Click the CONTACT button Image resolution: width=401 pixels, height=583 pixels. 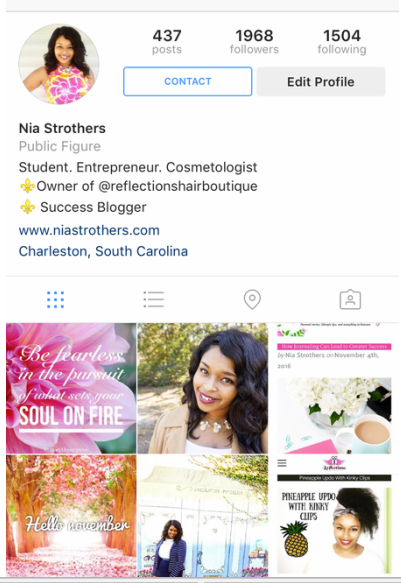pyautogui.click(x=188, y=81)
